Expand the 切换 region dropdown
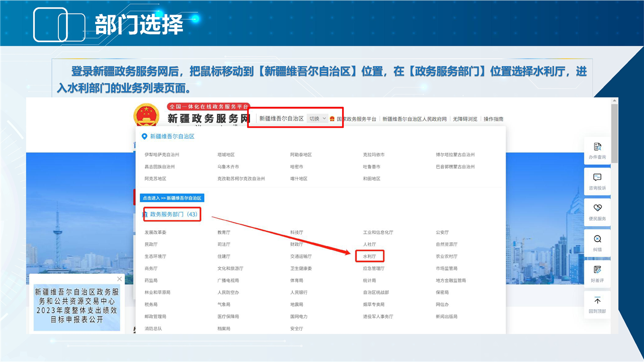 coord(317,119)
